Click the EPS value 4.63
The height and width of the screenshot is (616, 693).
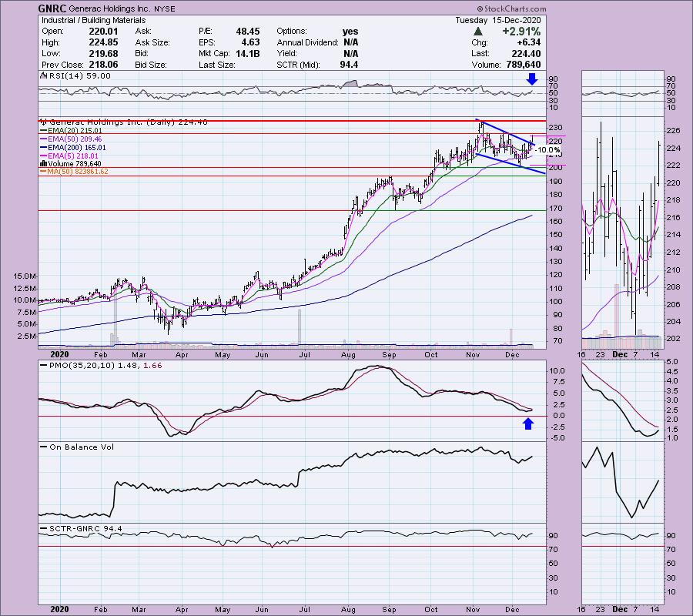coord(250,42)
